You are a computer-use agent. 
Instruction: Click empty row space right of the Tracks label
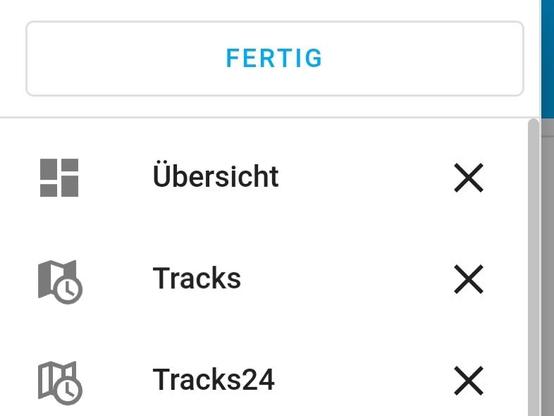(348, 279)
